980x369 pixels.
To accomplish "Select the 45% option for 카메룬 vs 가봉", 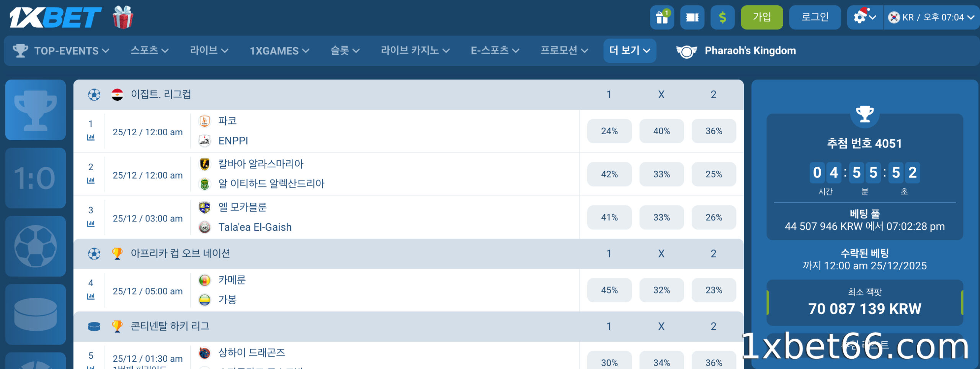I will pos(609,290).
